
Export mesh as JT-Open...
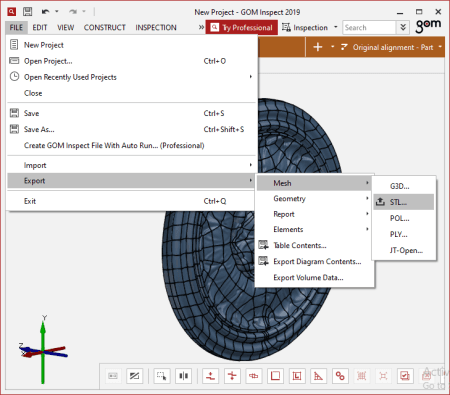pos(404,250)
